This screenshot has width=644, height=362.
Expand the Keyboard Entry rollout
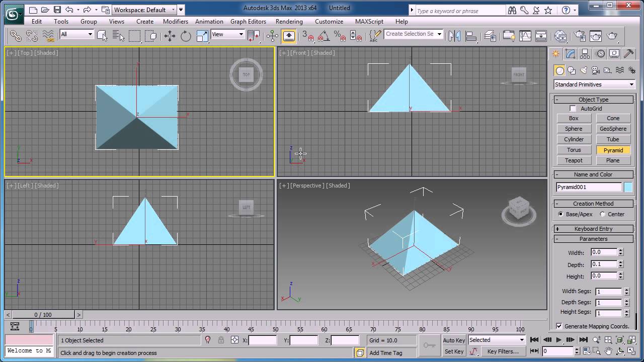pos(593,229)
